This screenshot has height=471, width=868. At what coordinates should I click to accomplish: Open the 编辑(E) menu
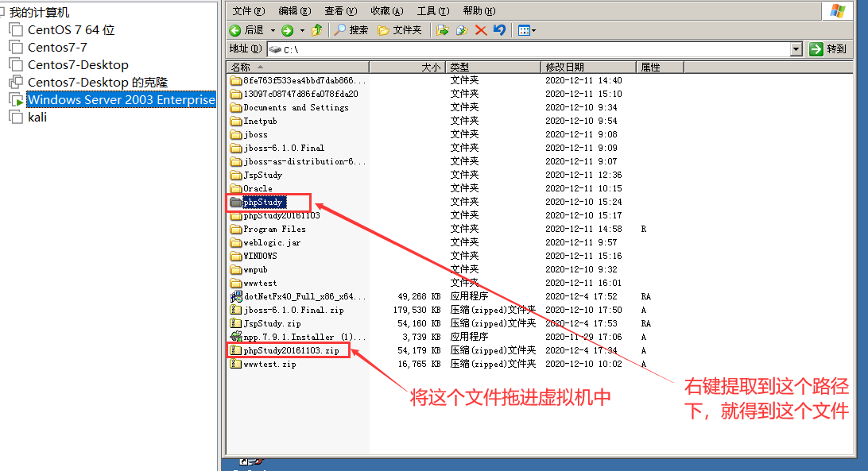tap(294, 11)
